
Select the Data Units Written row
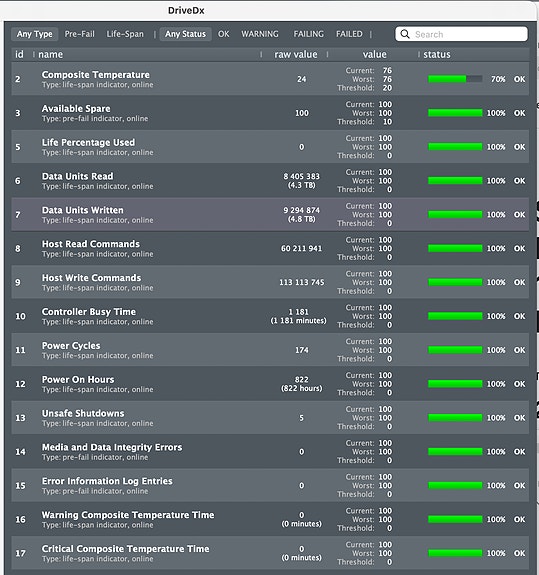270,215
